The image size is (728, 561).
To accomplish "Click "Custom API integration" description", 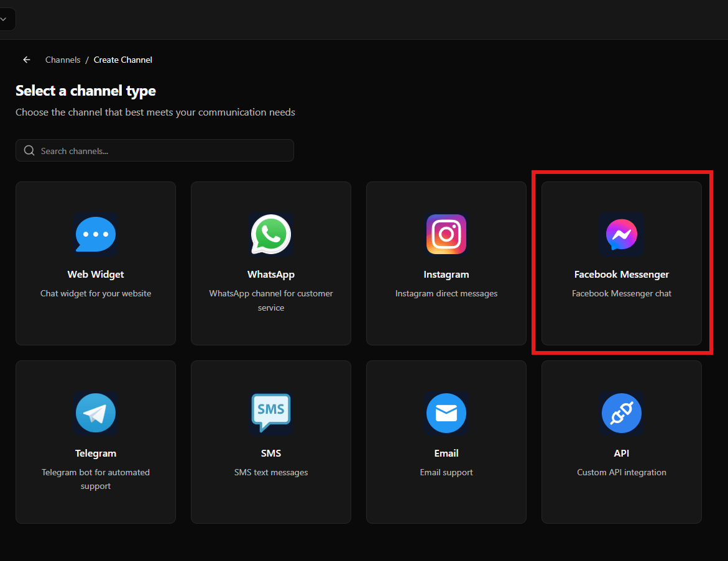I will pyautogui.click(x=622, y=472).
